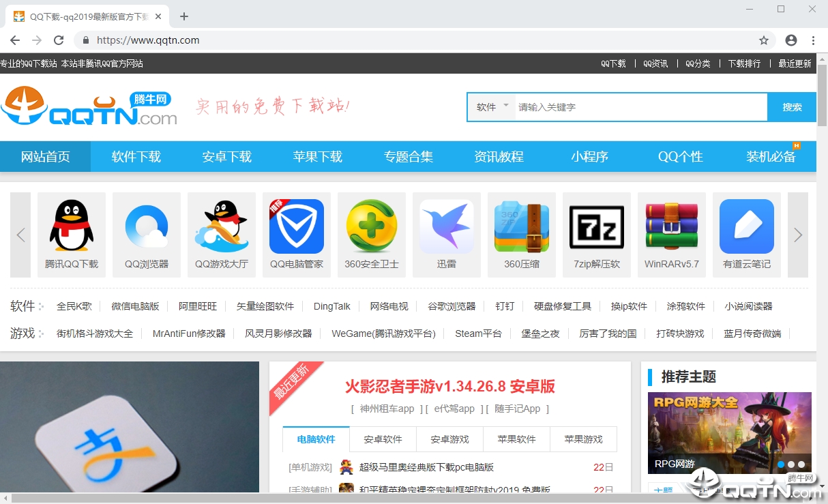This screenshot has height=504, width=828.
Task: Open a new browser tab
Action: (184, 16)
